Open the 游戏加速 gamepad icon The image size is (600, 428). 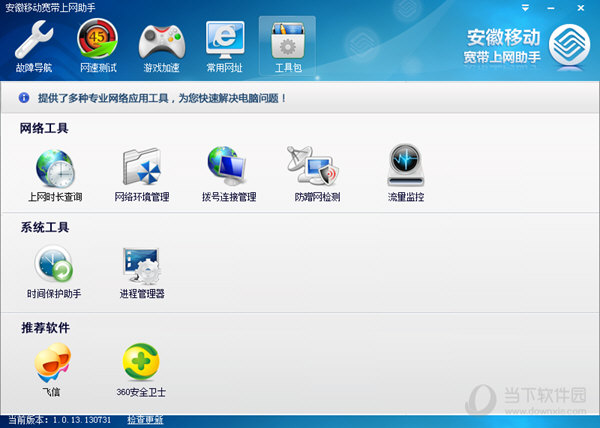click(161, 41)
